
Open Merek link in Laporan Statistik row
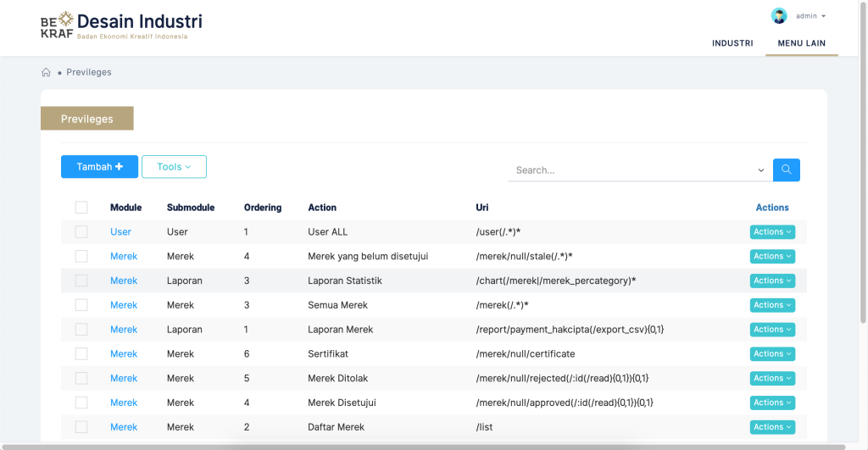124,281
